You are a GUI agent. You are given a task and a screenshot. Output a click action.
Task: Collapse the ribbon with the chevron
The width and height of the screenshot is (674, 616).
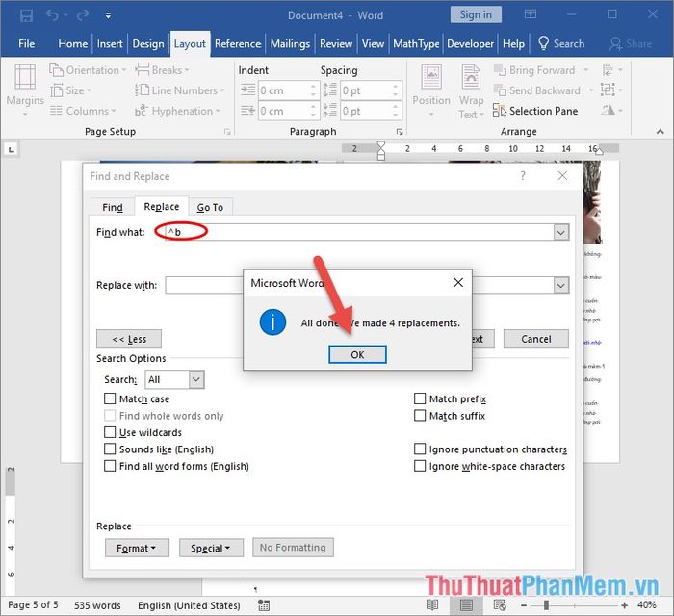(661, 132)
